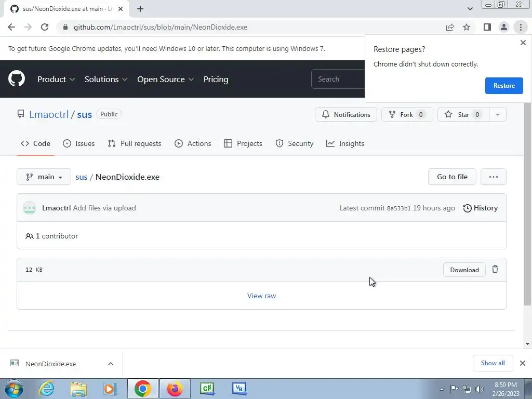532x399 pixels.
Task: Click Show all downloads button
Action: pos(493,363)
